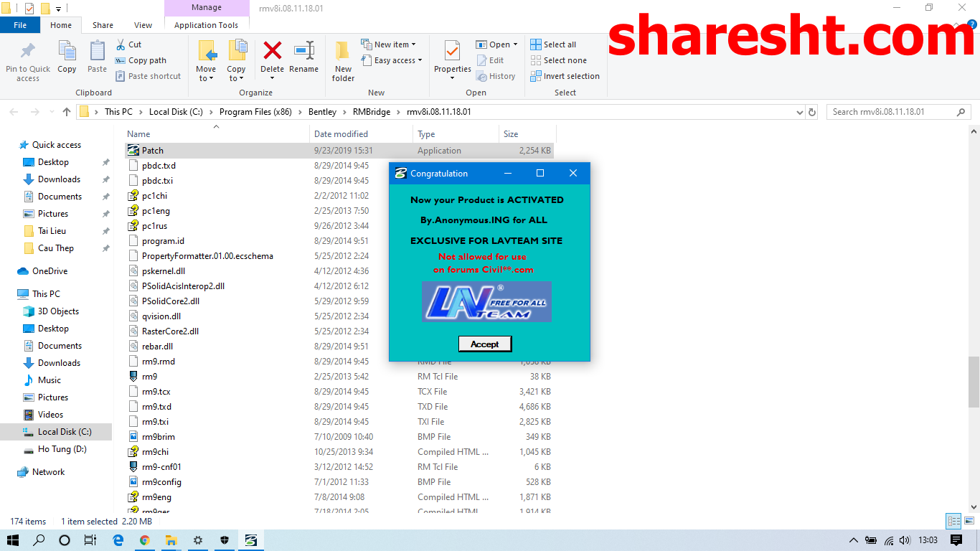Click the History ribbon command
980x551 pixels.
(x=496, y=76)
